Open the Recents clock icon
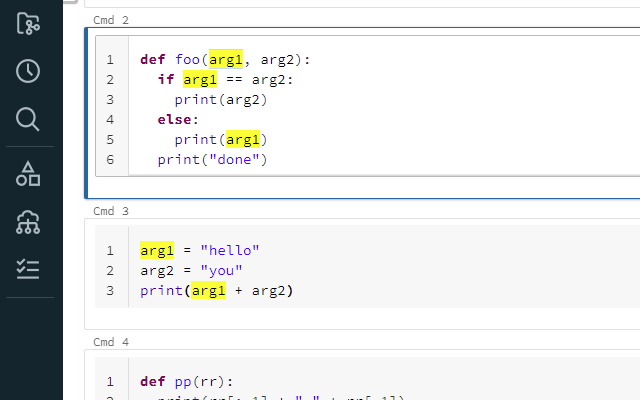The width and height of the screenshot is (640, 400). (28, 71)
